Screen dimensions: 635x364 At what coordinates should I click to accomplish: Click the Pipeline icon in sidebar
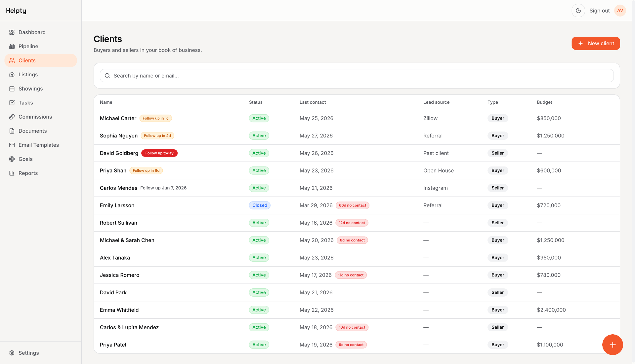[12, 46]
